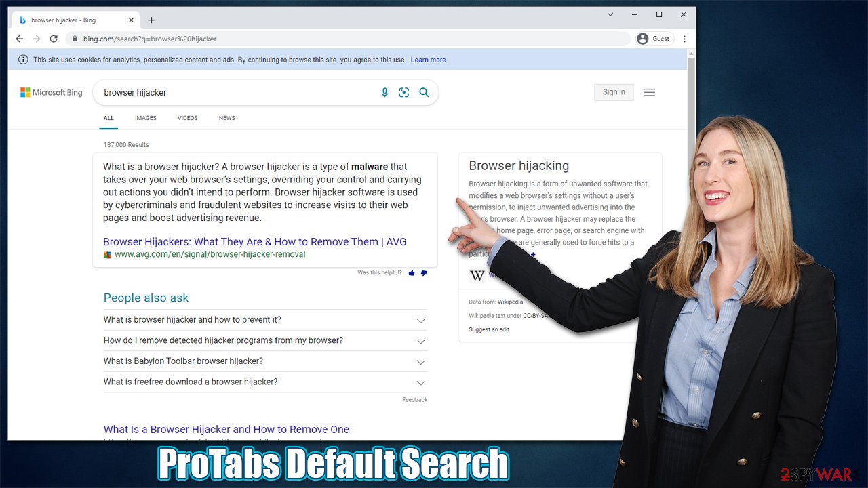Switch to the NEWS tab
Viewport: 868px width, 488px height.
point(227,118)
